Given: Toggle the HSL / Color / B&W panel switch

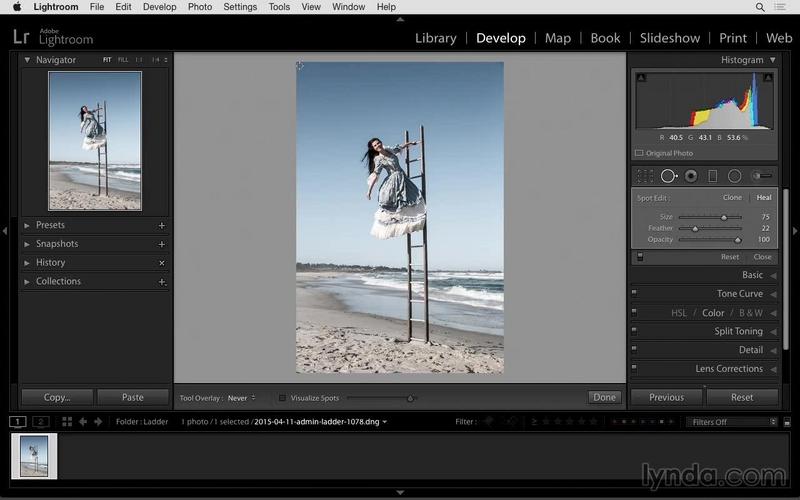Looking at the screenshot, I should 634,312.
